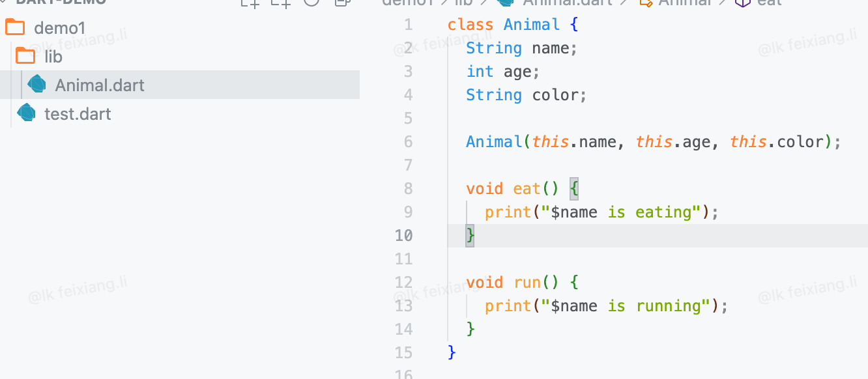
Task: Click the New File icon in explorer header
Action: tap(250, 2)
